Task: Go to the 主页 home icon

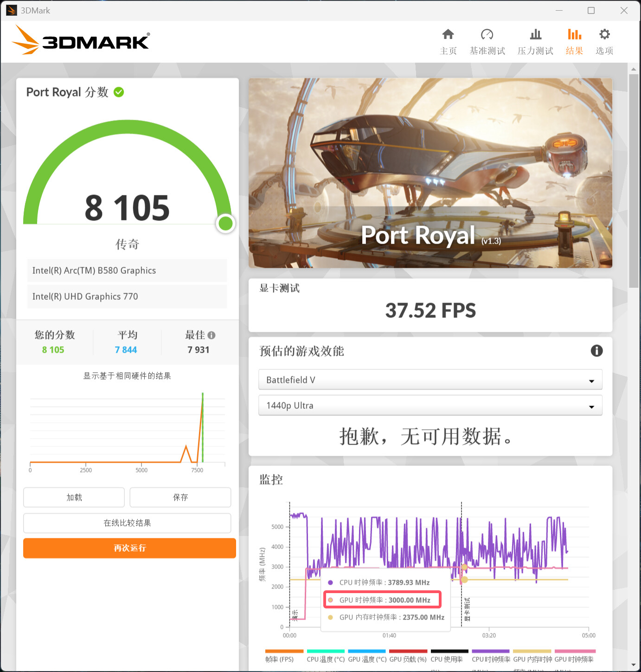Action: (448, 35)
